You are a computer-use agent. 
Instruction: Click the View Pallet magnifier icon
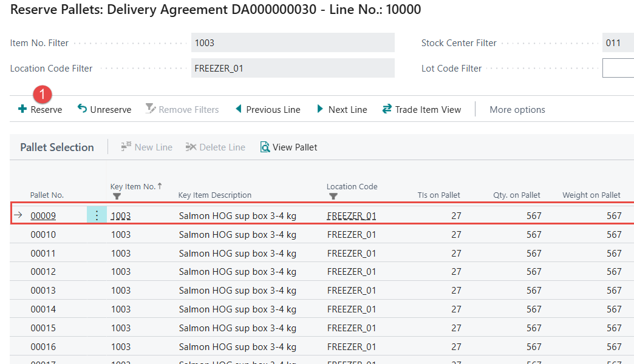coord(265,147)
